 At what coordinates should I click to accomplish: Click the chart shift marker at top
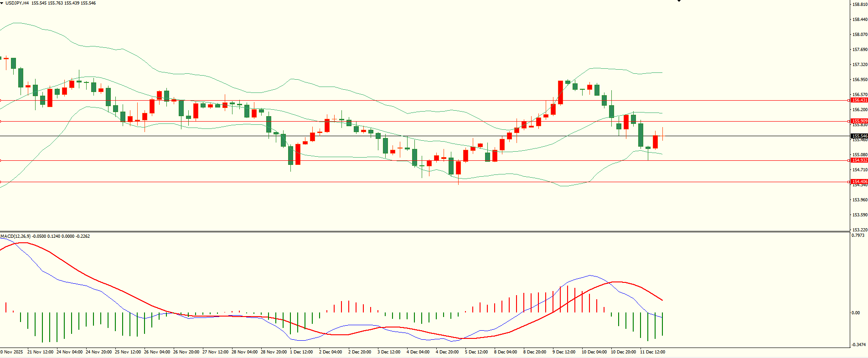point(679,1)
